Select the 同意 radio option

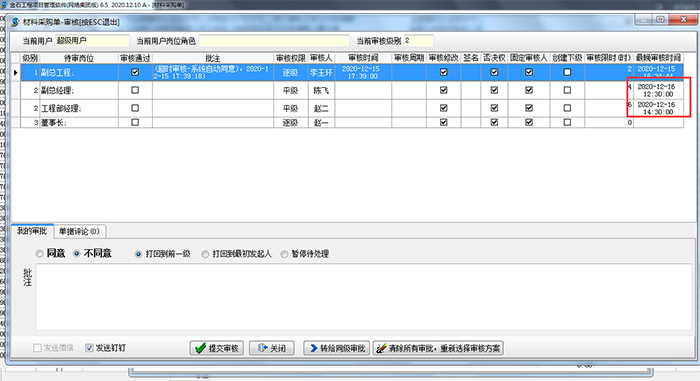pos(40,254)
